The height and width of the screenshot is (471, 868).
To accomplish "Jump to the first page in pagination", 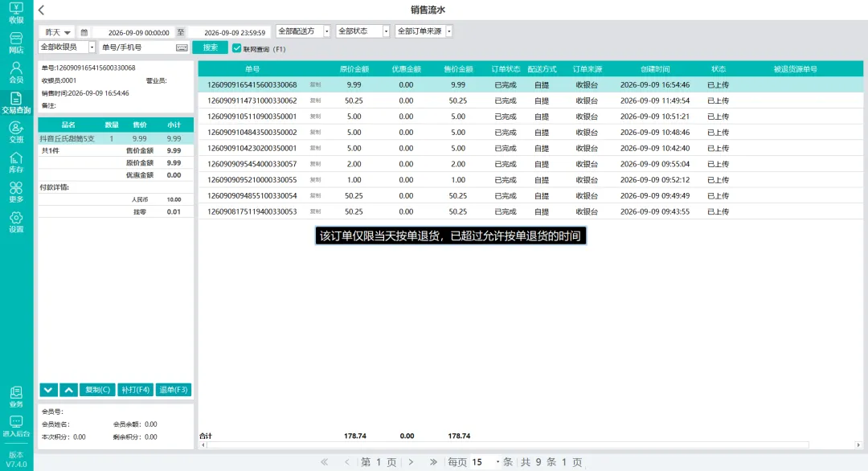I will 325,462.
